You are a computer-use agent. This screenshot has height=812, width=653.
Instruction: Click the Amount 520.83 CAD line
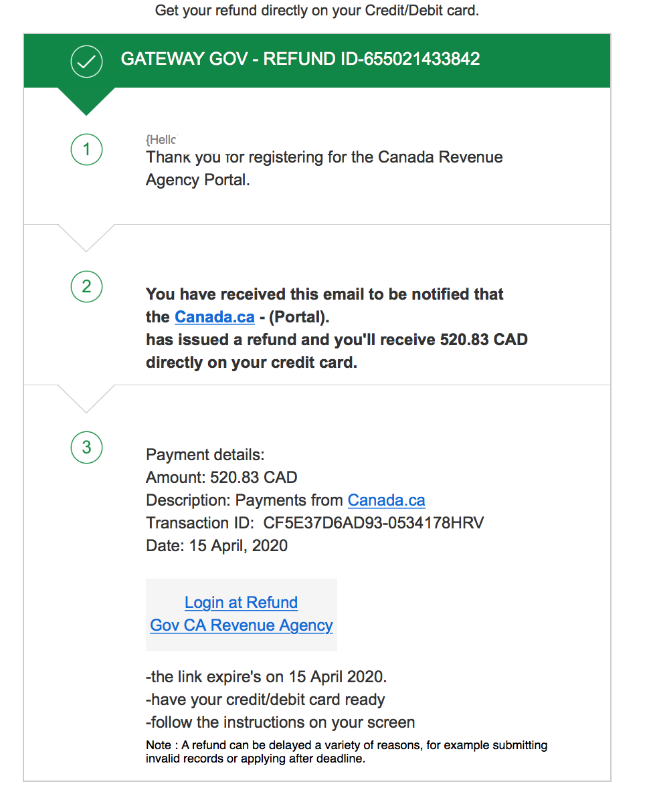coord(221,478)
